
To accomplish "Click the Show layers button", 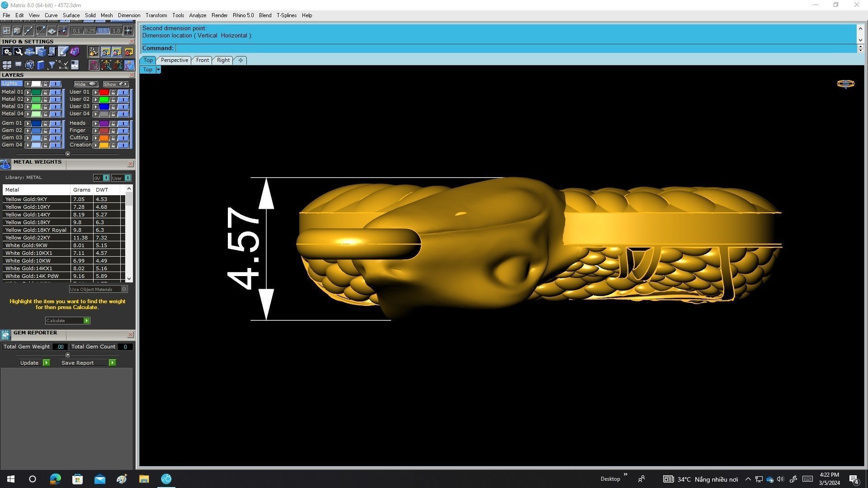I will point(116,84).
